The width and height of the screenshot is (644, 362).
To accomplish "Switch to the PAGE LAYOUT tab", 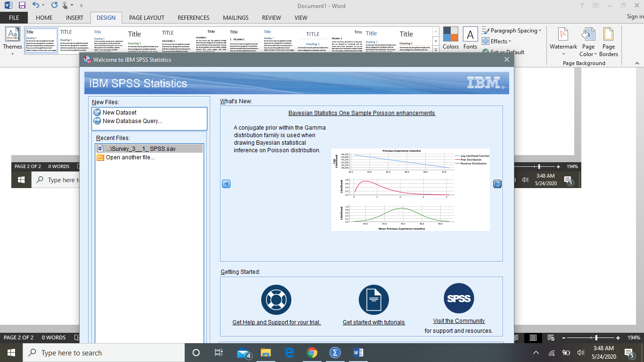I will [147, 17].
